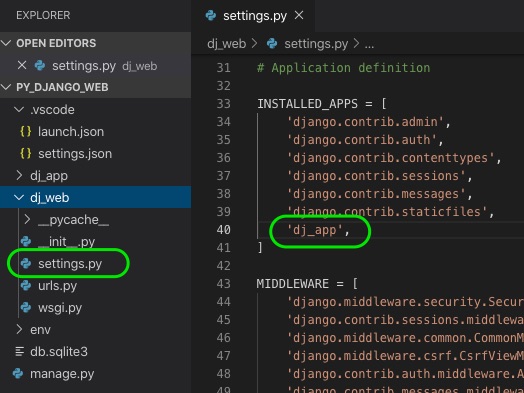Select the settings.py editor tab
This screenshot has width=524, height=393.
pos(253,16)
